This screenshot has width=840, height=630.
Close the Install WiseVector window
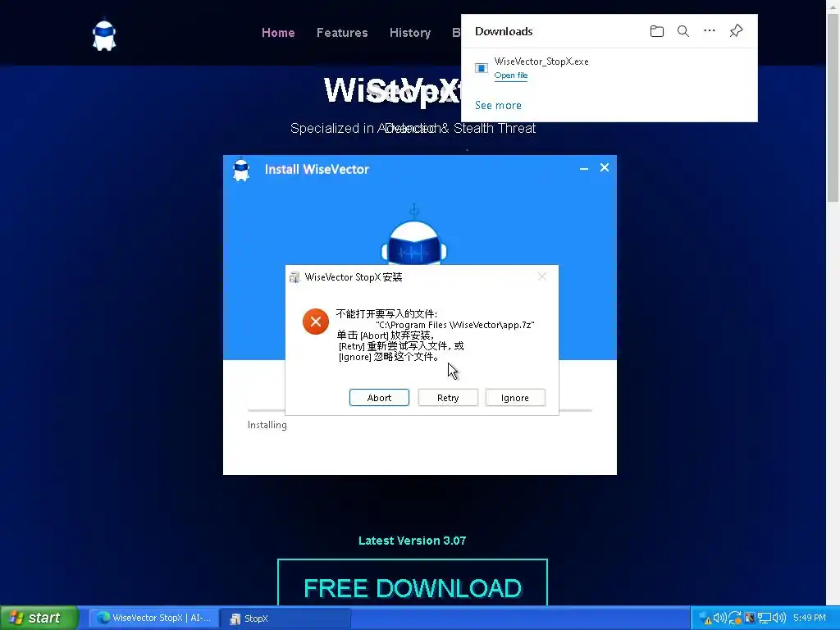(x=605, y=167)
